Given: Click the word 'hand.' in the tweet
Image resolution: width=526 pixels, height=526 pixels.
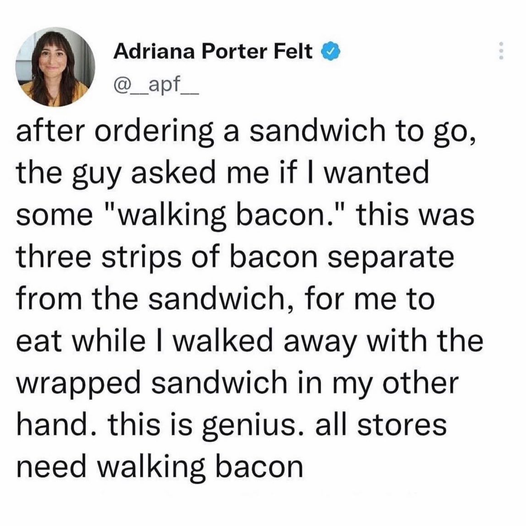Looking at the screenshot, I should 56,425.
